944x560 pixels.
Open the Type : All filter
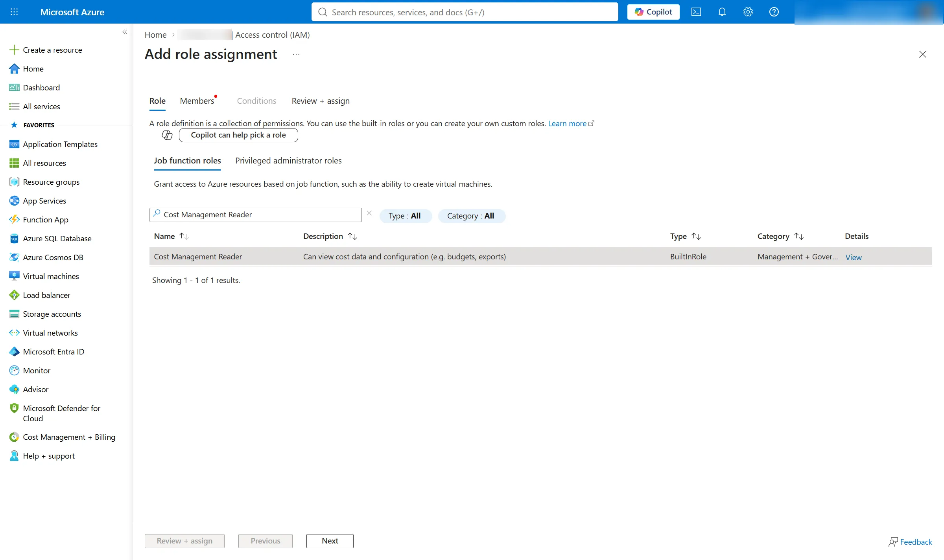405,216
